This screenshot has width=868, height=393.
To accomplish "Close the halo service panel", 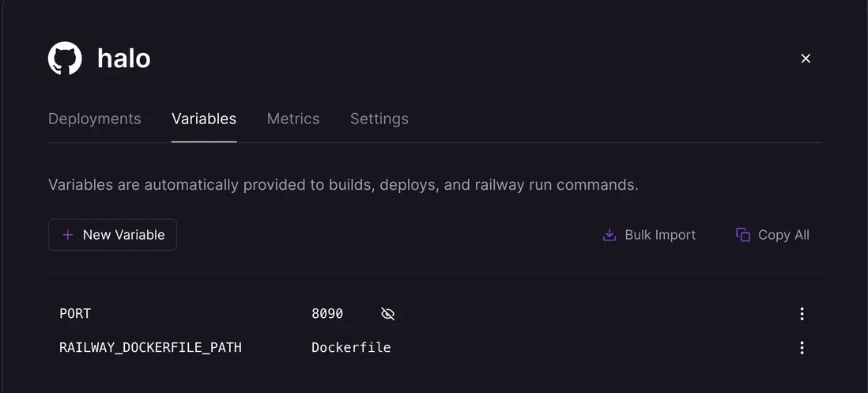I will [806, 59].
